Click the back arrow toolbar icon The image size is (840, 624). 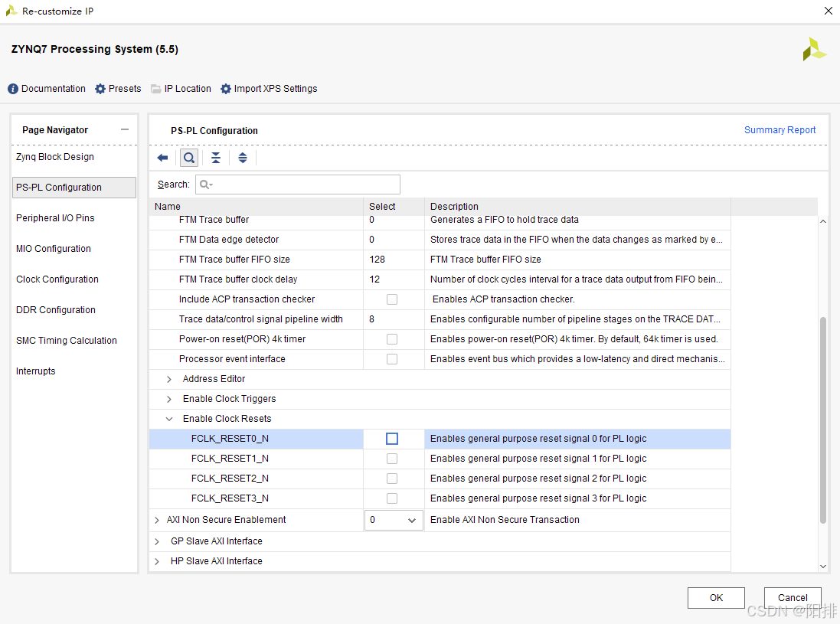(162, 158)
